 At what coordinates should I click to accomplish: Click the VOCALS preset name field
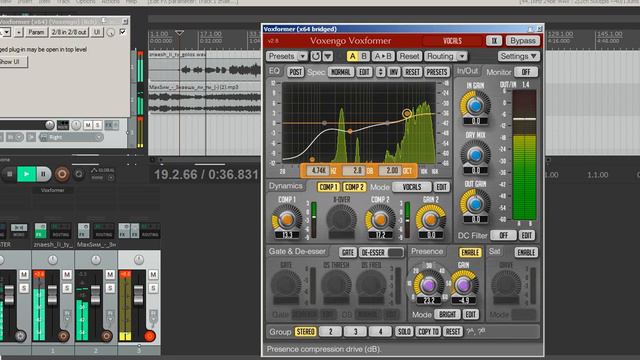point(452,41)
